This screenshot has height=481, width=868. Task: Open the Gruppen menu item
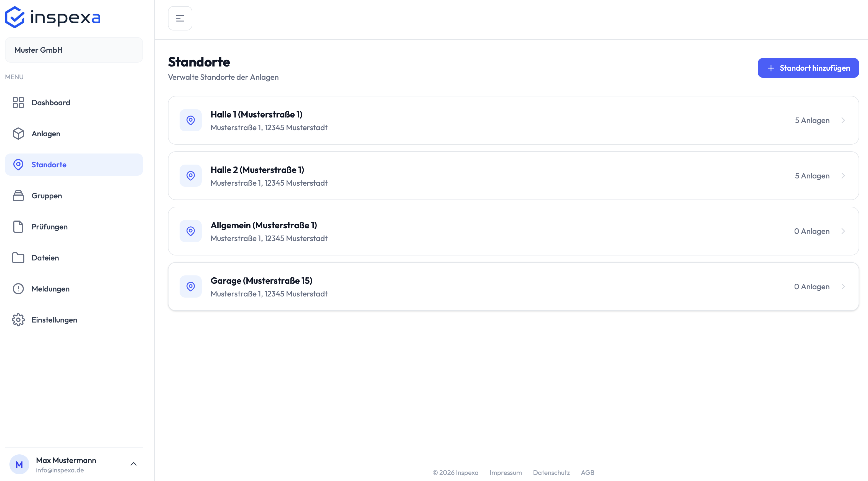tap(74, 196)
